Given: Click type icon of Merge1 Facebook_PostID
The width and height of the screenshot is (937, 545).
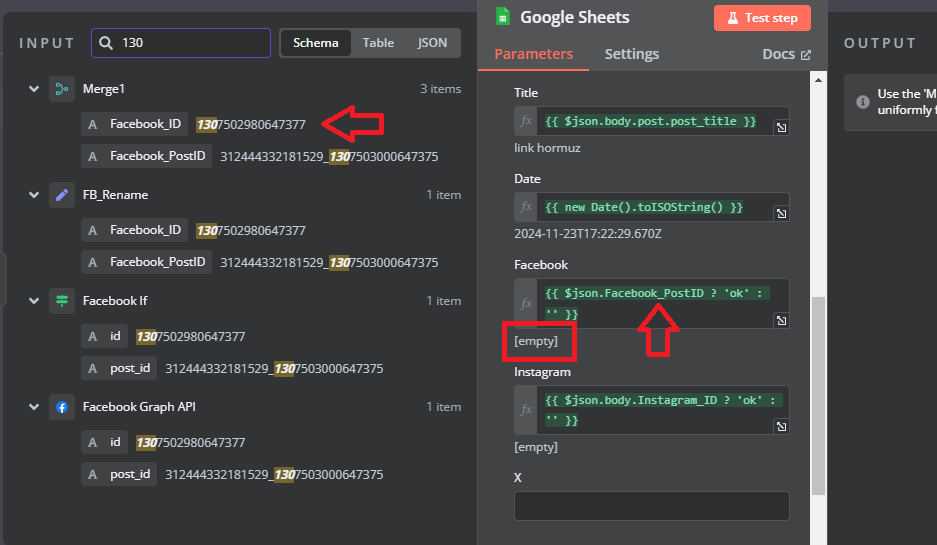Looking at the screenshot, I should (x=92, y=156).
